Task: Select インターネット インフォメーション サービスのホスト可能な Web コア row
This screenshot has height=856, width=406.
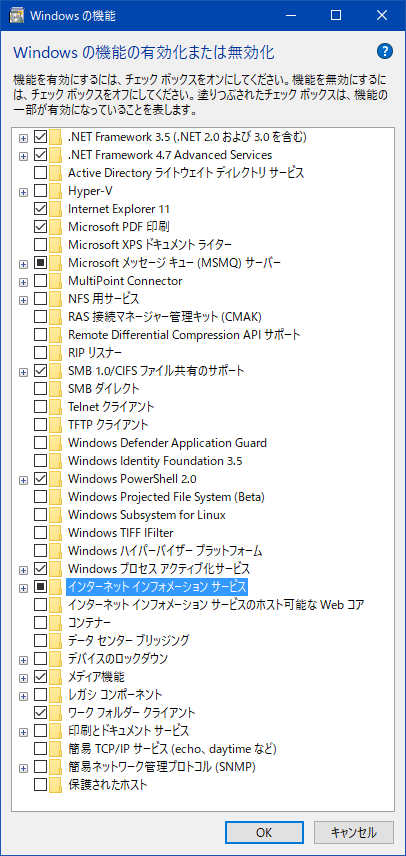Action: tap(216, 605)
